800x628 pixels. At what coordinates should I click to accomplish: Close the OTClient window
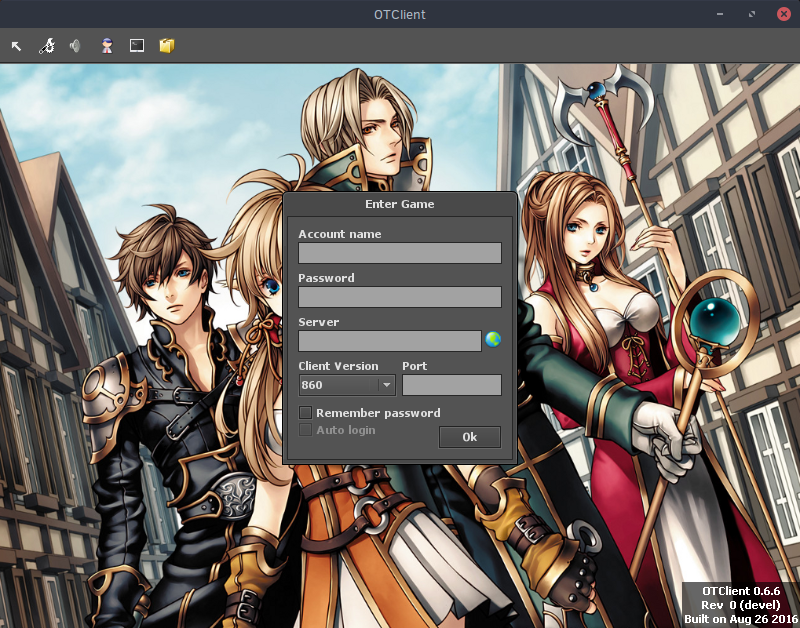(784, 14)
